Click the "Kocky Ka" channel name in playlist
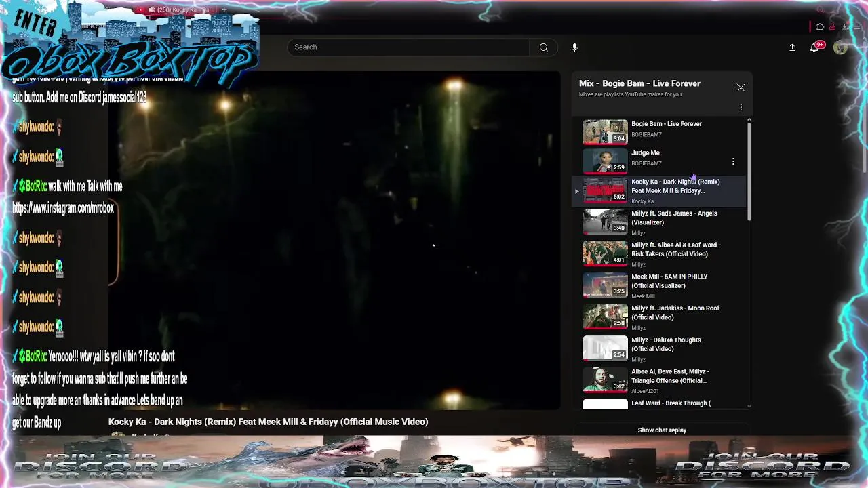Screen dimensions: 868x488 (642, 201)
